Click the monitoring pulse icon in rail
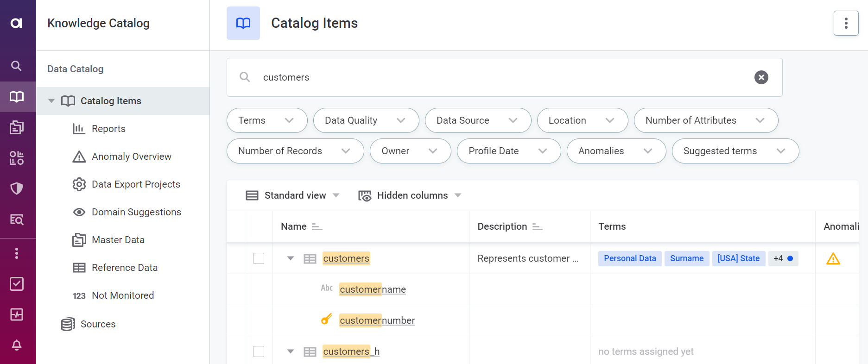868x364 pixels. (17, 314)
